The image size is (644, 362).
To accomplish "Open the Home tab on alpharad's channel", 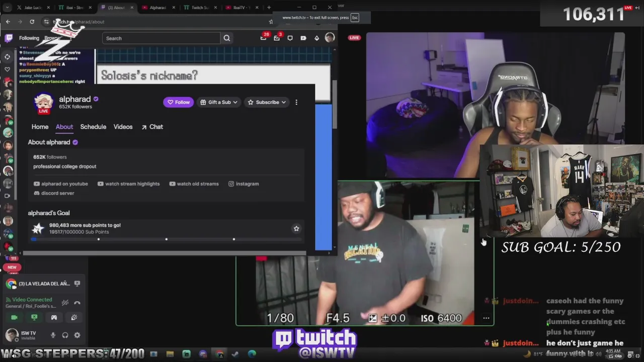I will (x=40, y=127).
